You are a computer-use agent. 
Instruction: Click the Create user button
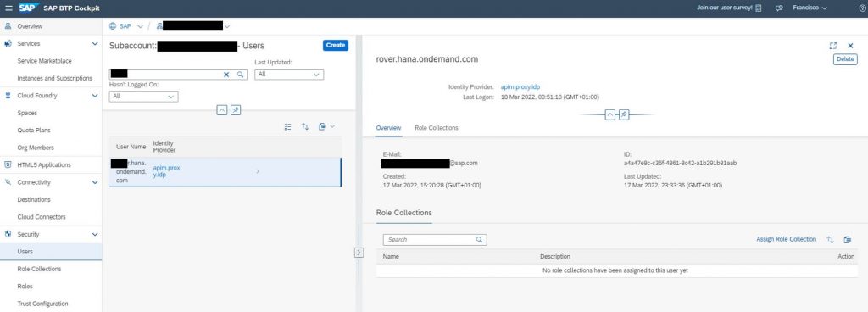click(336, 46)
